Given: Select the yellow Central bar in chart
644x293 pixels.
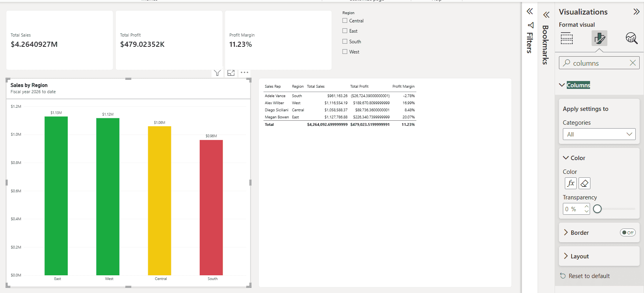Looking at the screenshot, I should 160,201.
